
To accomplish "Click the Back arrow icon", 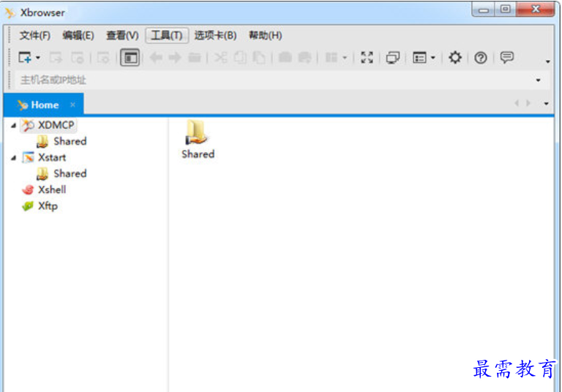I will point(156,57).
